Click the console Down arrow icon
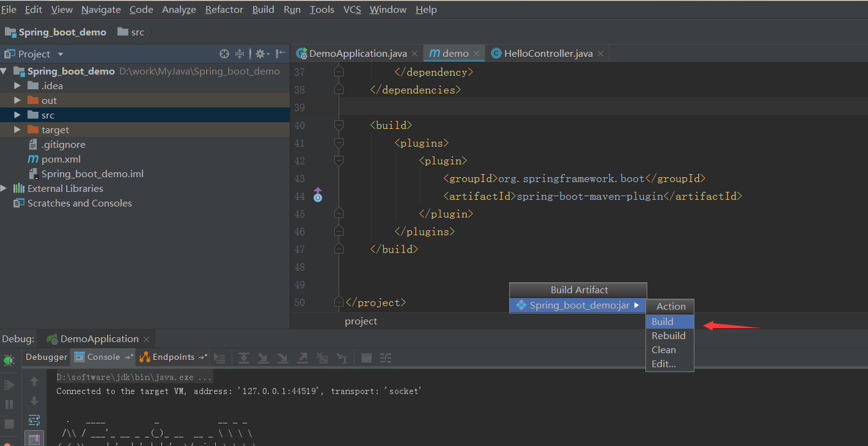 (x=34, y=401)
